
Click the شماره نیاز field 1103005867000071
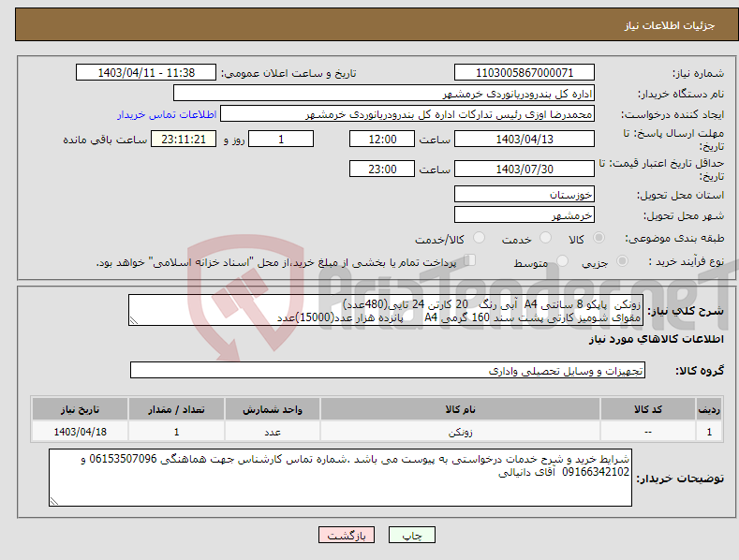(525, 73)
